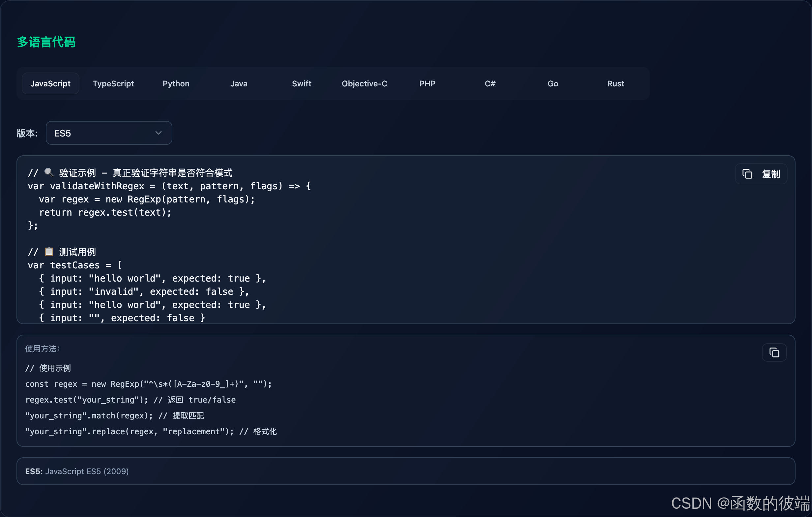The height and width of the screenshot is (517, 812).
Task: Switch to the TypeScript tab
Action: tap(113, 83)
